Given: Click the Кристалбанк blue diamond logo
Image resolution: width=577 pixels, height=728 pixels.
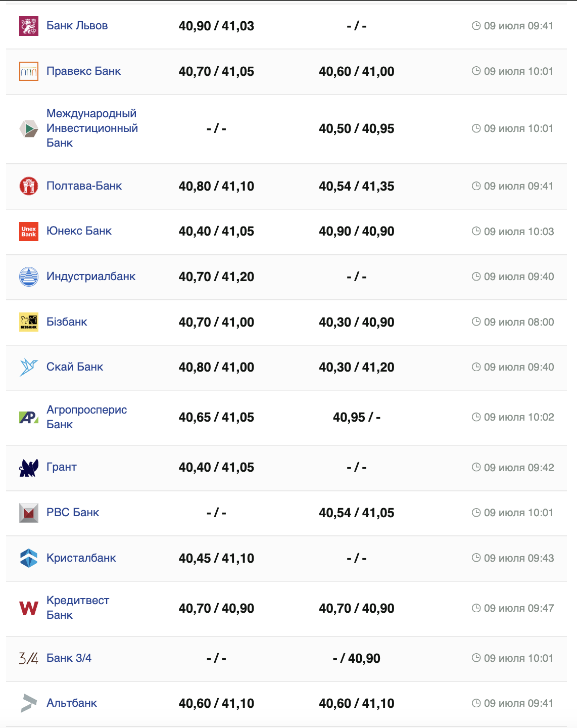Looking at the screenshot, I should (29, 558).
